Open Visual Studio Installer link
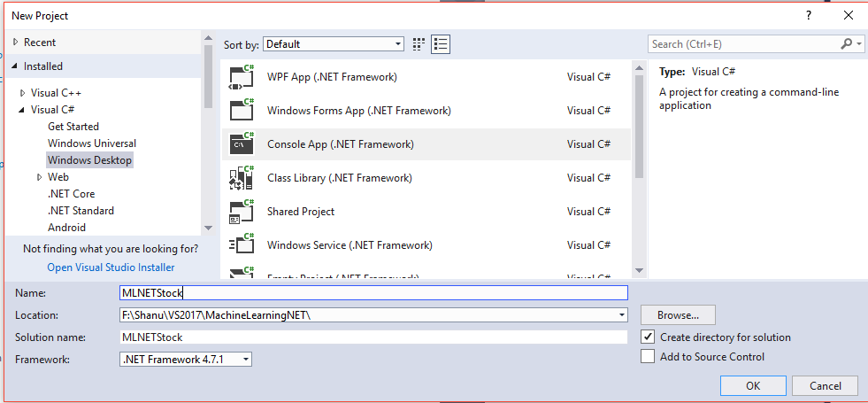This screenshot has width=868, height=403. point(111,267)
